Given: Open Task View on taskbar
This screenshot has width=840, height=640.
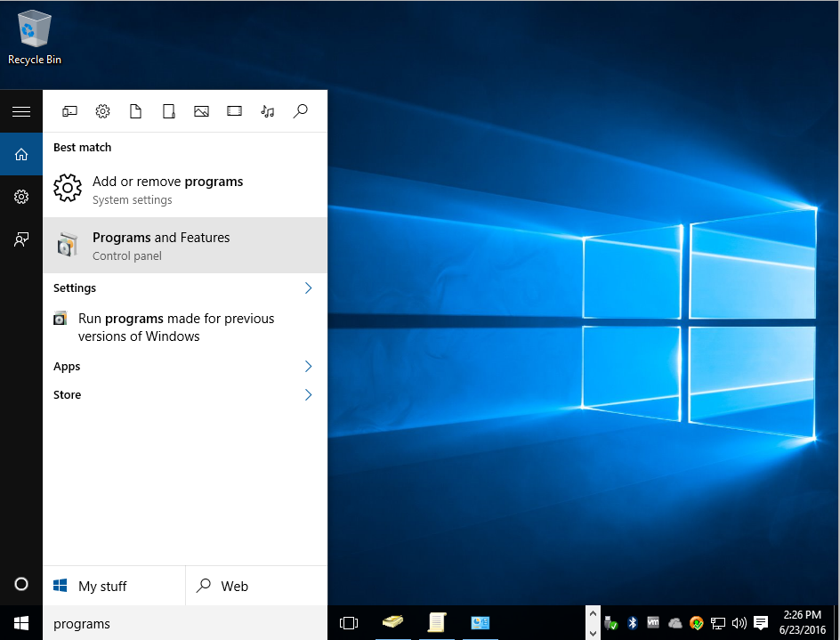Looking at the screenshot, I should click(349, 623).
